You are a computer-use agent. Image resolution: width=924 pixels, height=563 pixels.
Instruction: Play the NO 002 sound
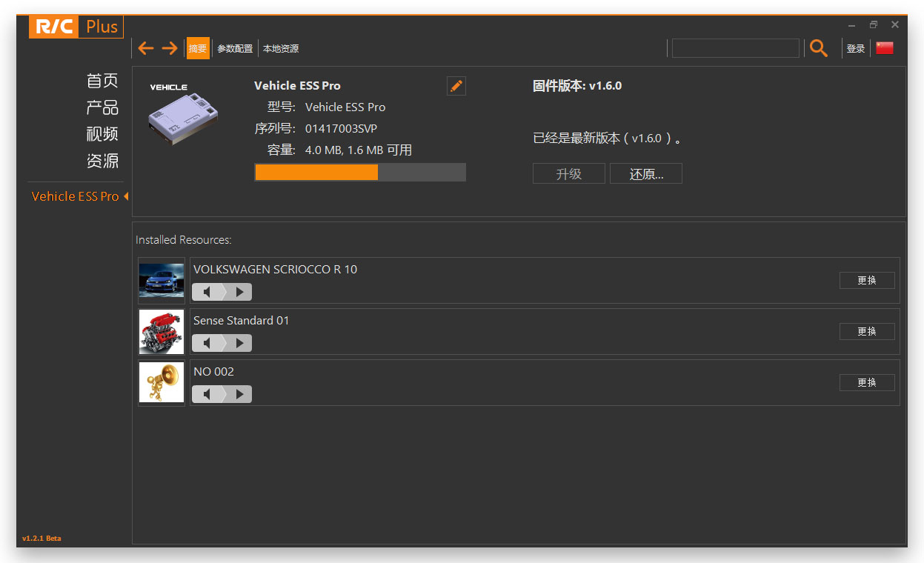pyautogui.click(x=239, y=394)
